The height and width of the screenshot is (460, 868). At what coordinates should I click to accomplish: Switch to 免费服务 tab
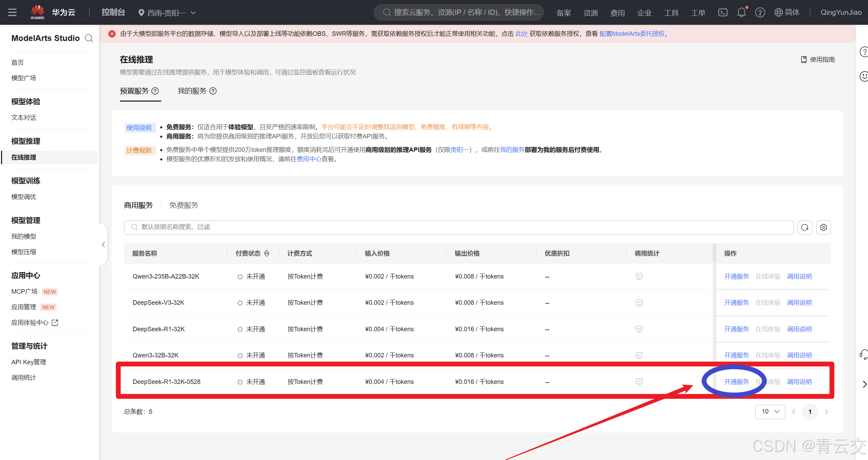[x=184, y=206]
